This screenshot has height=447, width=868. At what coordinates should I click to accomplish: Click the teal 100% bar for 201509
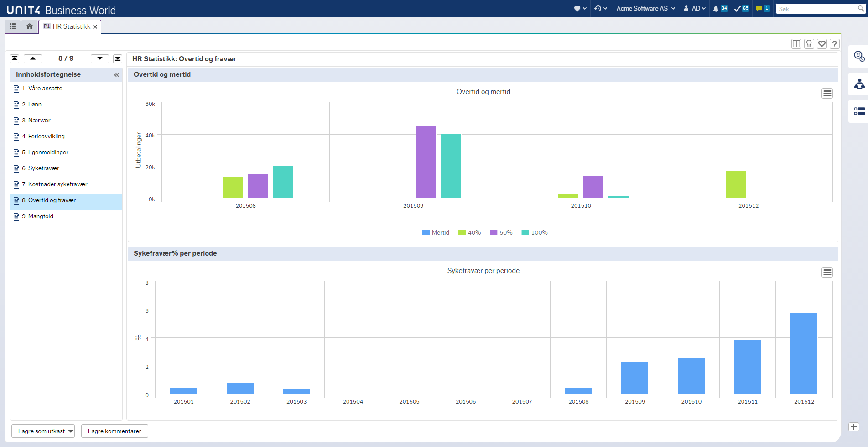point(451,166)
